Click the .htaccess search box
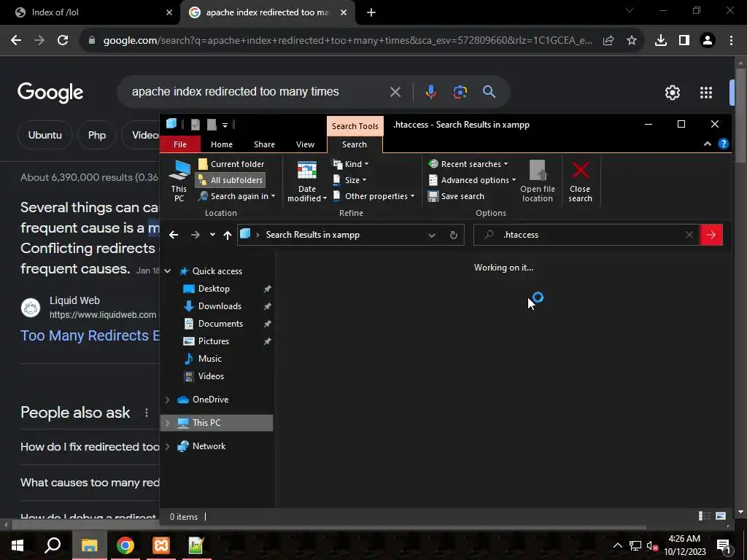This screenshot has width=747, height=560. tap(586, 235)
